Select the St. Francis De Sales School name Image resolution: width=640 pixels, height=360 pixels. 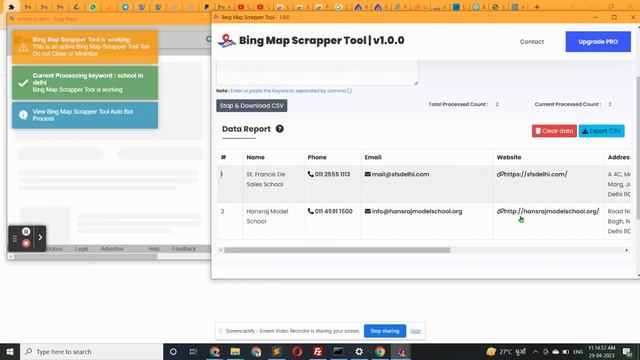tap(266, 179)
